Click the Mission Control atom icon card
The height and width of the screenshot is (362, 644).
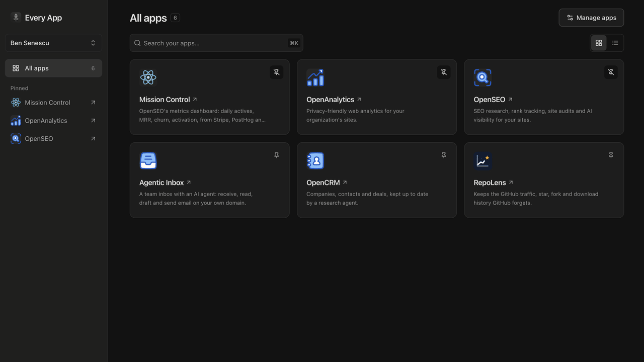pos(148,77)
